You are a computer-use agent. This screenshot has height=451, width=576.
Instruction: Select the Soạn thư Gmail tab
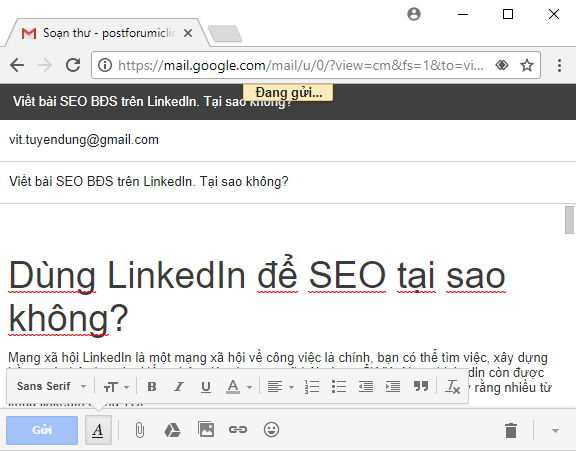[107, 33]
